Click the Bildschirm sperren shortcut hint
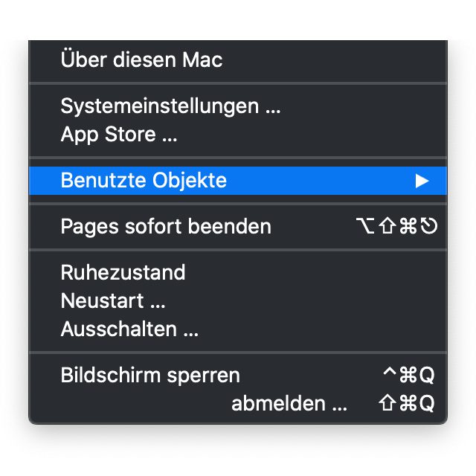This screenshot has height=476, width=476. 408,375
